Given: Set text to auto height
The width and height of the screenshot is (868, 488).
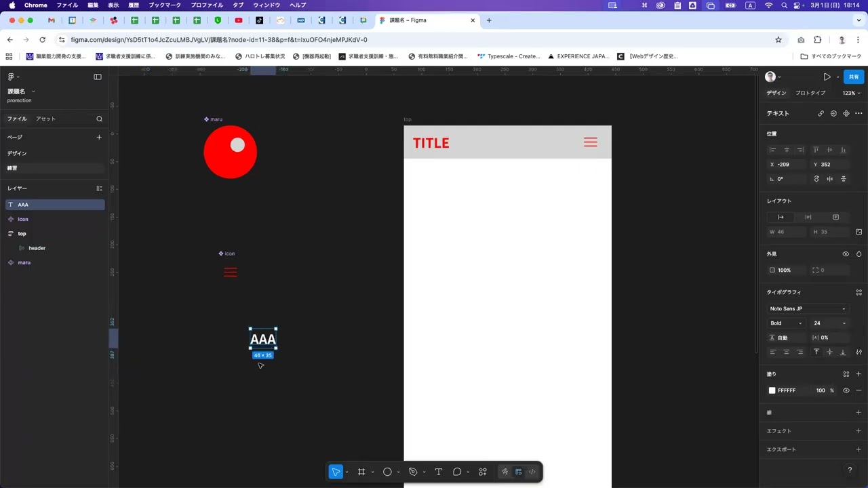Looking at the screenshot, I should 808,217.
